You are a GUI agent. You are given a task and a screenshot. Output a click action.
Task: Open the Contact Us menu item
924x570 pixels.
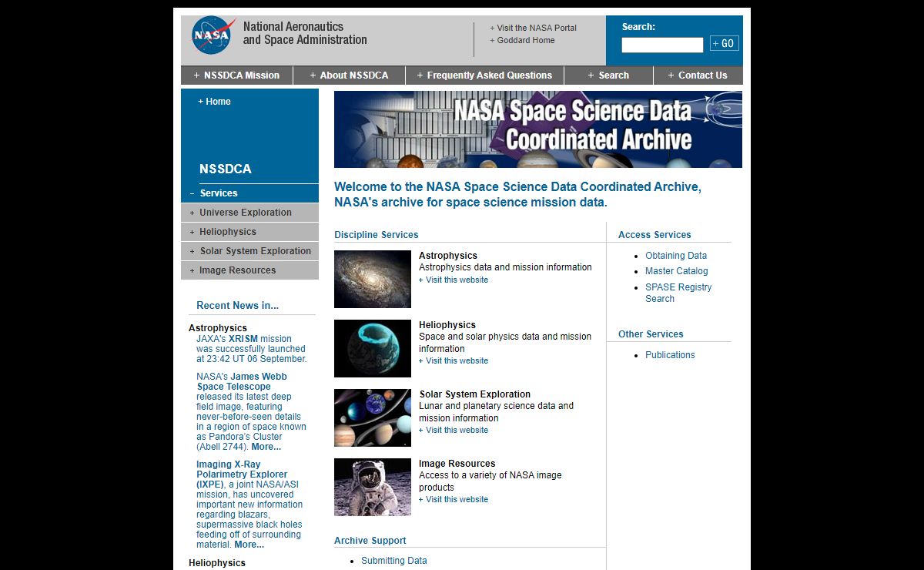[698, 75]
